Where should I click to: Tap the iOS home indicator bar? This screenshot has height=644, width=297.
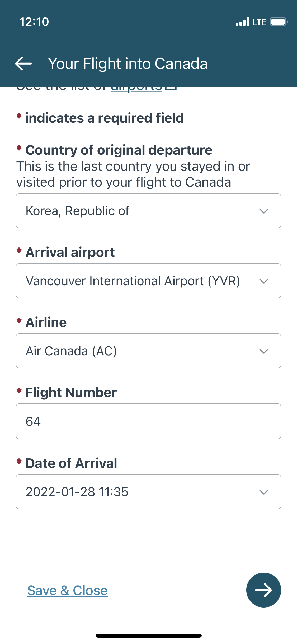[149, 636]
